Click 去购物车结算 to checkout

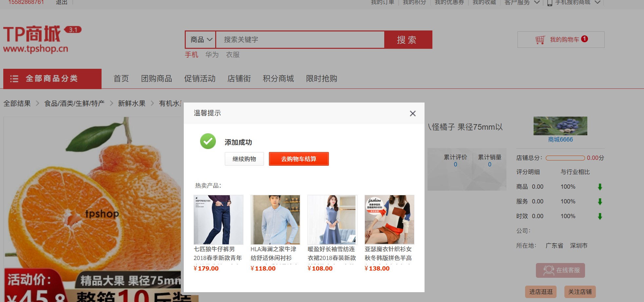click(298, 159)
